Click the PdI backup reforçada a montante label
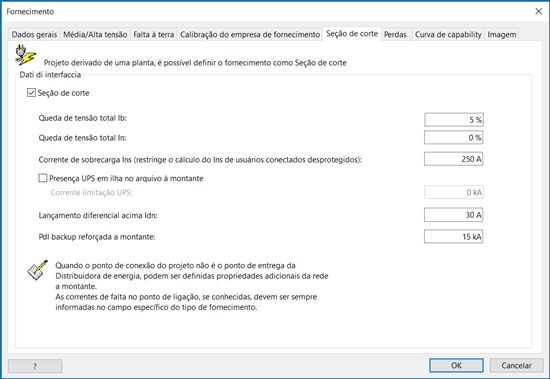 click(x=97, y=237)
